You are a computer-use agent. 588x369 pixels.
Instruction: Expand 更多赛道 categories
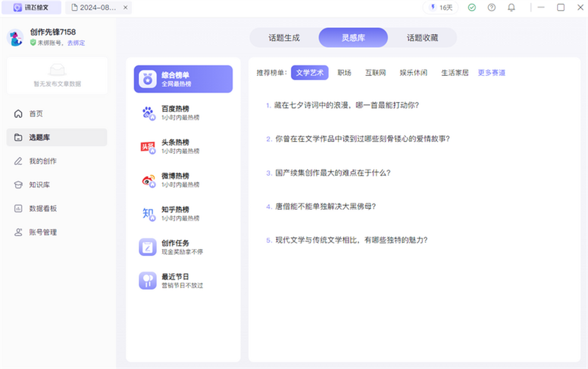pyautogui.click(x=491, y=73)
